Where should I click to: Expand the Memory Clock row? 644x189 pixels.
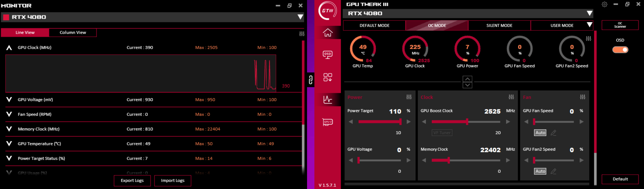click(9, 129)
